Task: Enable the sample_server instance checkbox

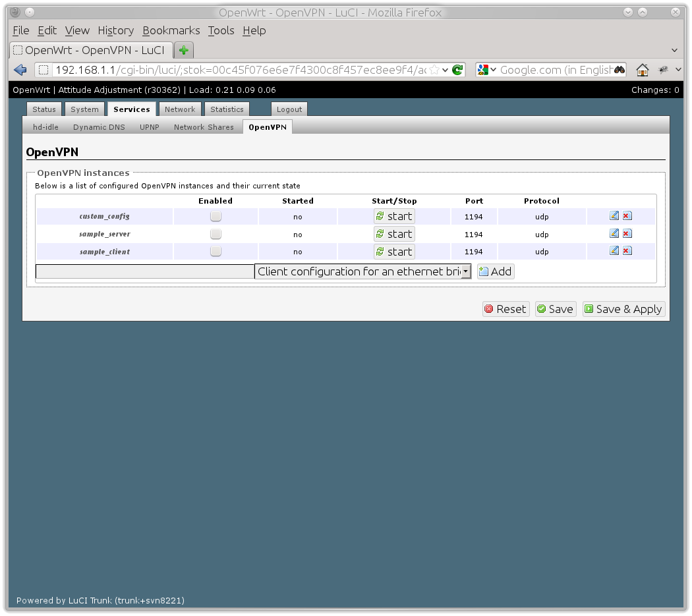Action: pyautogui.click(x=216, y=233)
